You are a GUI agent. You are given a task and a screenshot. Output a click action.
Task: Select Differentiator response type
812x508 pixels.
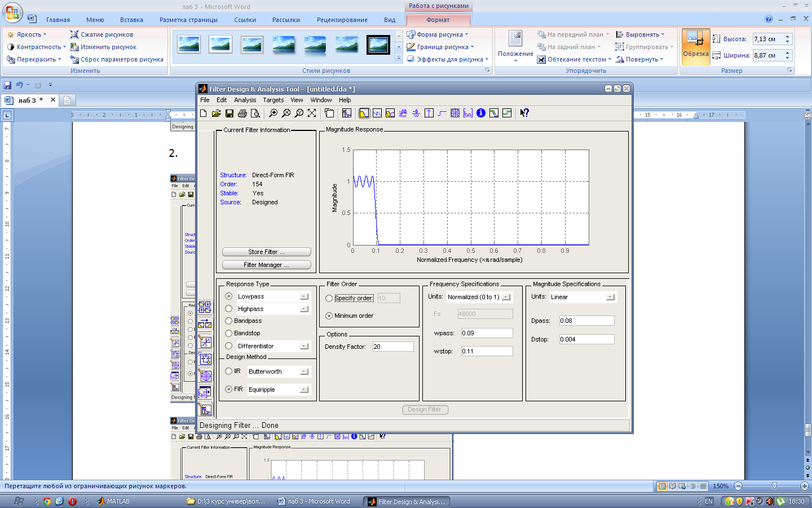(229, 346)
